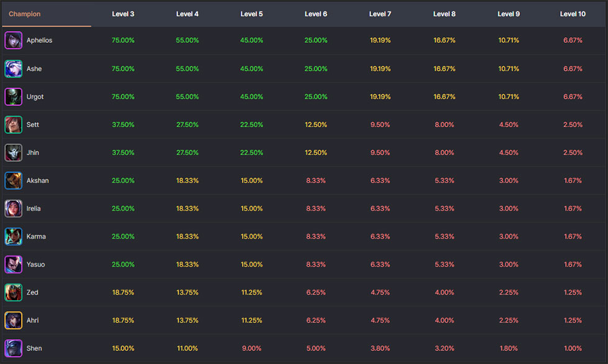The width and height of the screenshot is (608, 364).
Task: Sort by the Level 9 column header
Action: coord(509,14)
